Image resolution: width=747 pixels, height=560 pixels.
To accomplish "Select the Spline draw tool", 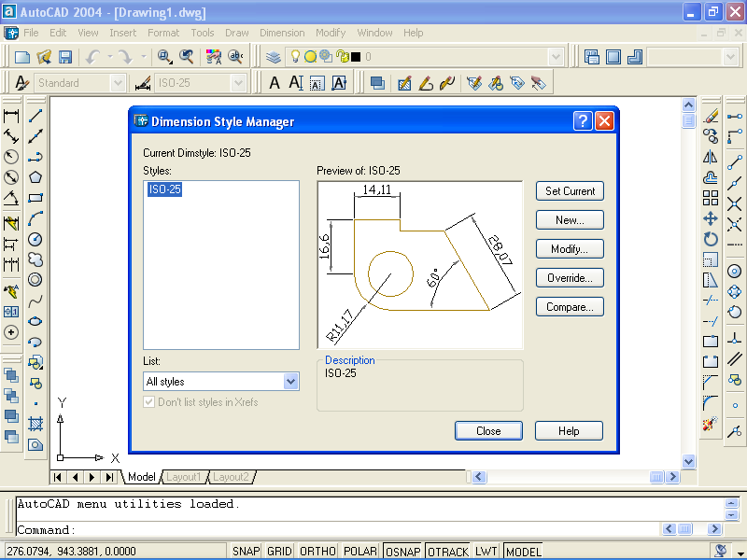I will pyautogui.click(x=35, y=301).
